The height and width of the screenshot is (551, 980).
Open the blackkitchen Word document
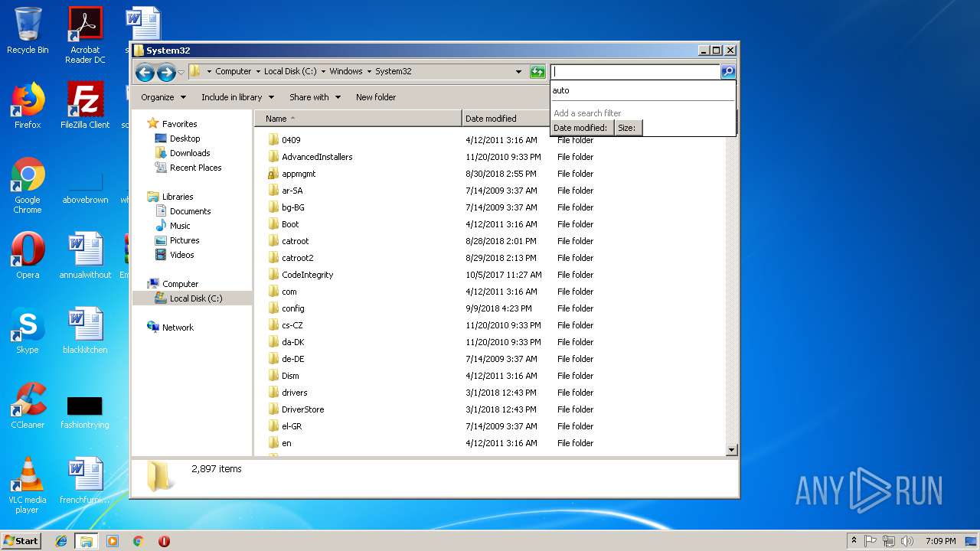coord(85,331)
